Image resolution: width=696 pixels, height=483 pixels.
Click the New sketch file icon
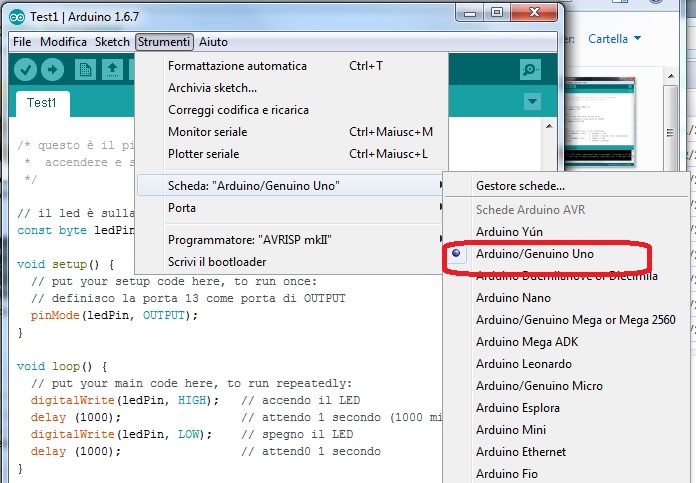85,70
